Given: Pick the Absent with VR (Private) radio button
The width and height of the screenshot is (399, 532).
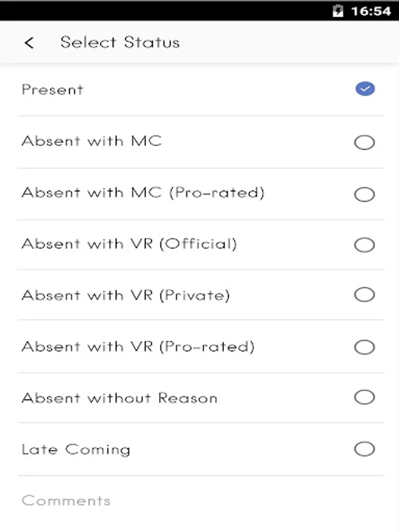Looking at the screenshot, I should pyautogui.click(x=364, y=295).
